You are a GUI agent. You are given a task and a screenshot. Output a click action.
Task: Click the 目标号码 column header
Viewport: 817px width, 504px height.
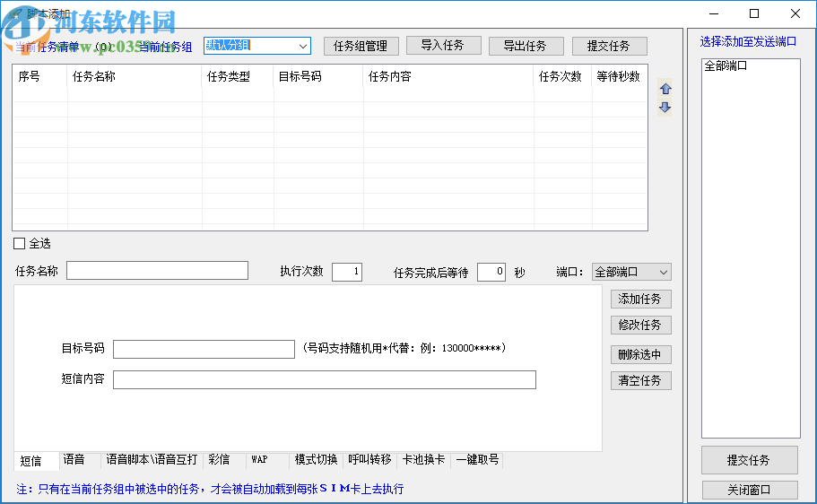click(317, 76)
